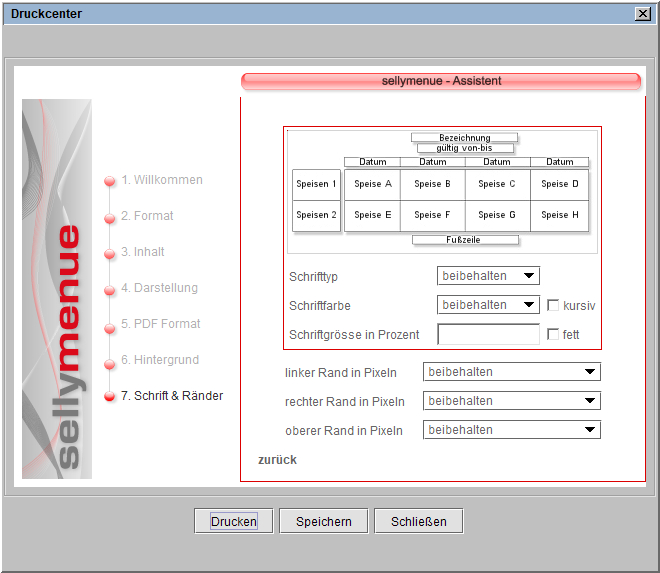
Task: Open the oberer Rand in Pixeln dropdown
Action: pos(511,430)
